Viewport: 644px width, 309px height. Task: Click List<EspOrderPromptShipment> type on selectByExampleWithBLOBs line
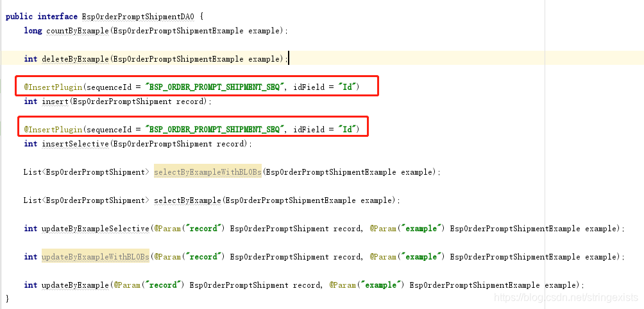coord(86,172)
